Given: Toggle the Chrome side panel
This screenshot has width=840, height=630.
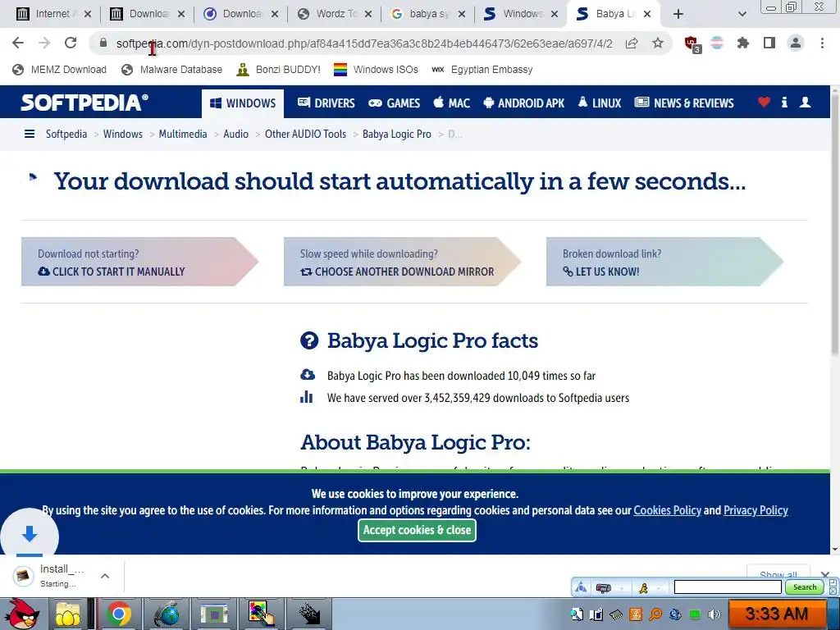Looking at the screenshot, I should tap(769, 43).
